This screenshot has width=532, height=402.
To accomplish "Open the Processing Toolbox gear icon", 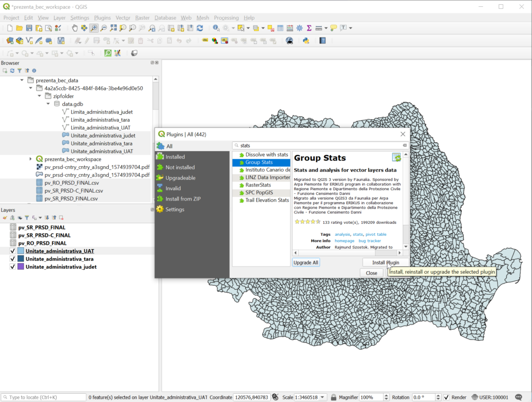I will pos(299,28).
